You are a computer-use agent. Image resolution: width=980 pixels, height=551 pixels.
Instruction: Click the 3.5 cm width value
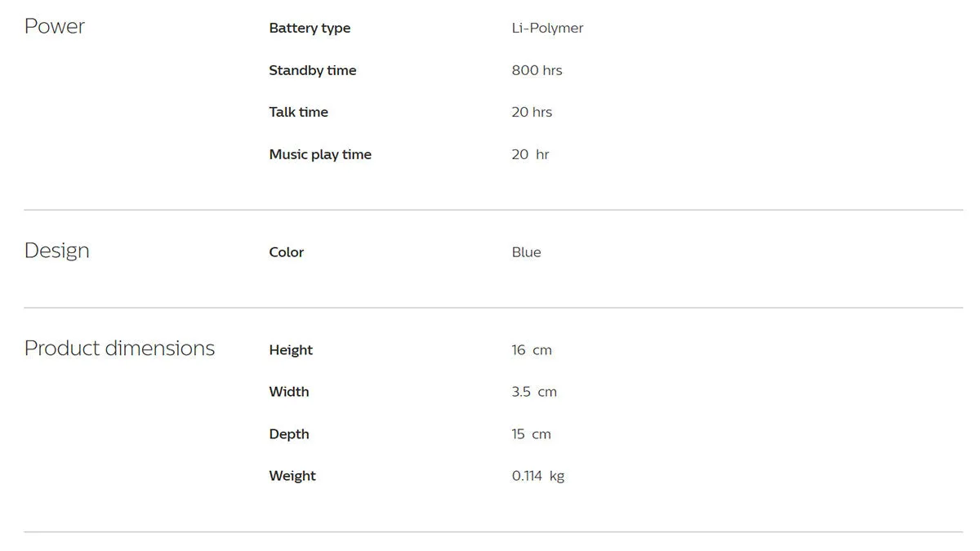coord(534,392)
